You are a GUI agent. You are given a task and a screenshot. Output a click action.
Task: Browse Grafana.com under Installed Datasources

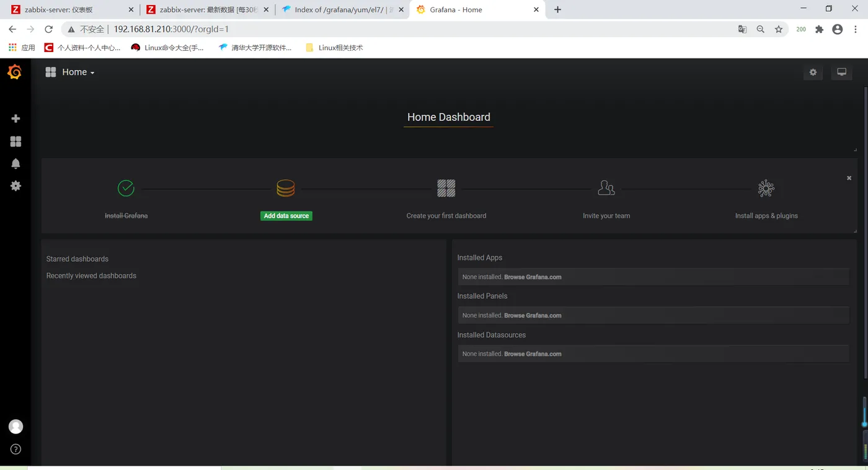pyautogui.click(x=533, y=354)
